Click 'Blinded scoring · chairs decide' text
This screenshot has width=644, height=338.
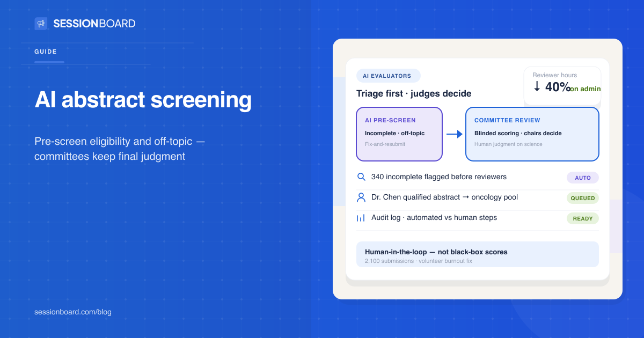click(518, 133)
